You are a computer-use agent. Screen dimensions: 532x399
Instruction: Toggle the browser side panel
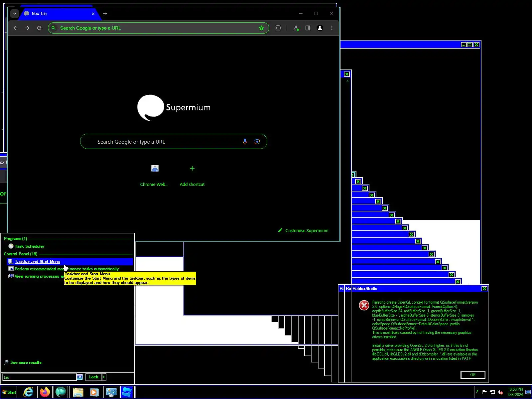[x=308, y=28]
